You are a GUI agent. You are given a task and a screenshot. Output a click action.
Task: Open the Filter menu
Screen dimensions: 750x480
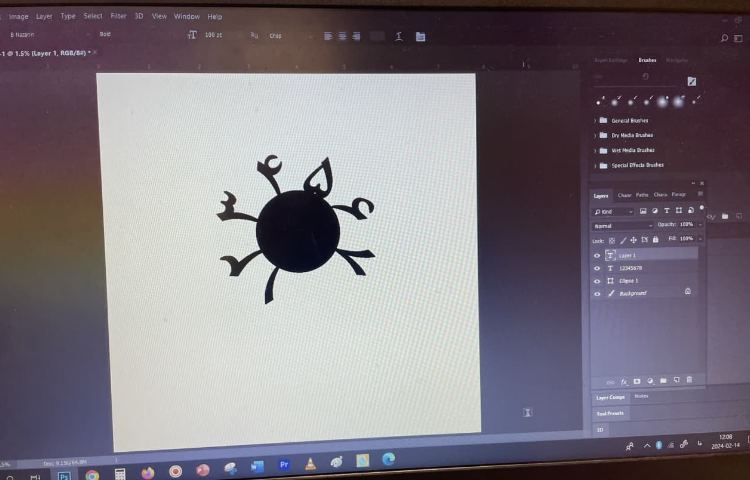click(x=118, y=16)
